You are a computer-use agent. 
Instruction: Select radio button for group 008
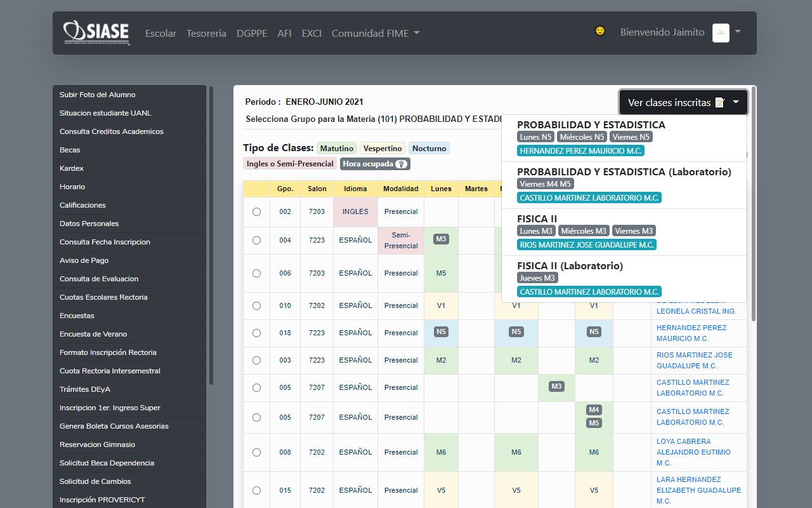(x=256, y=452)
